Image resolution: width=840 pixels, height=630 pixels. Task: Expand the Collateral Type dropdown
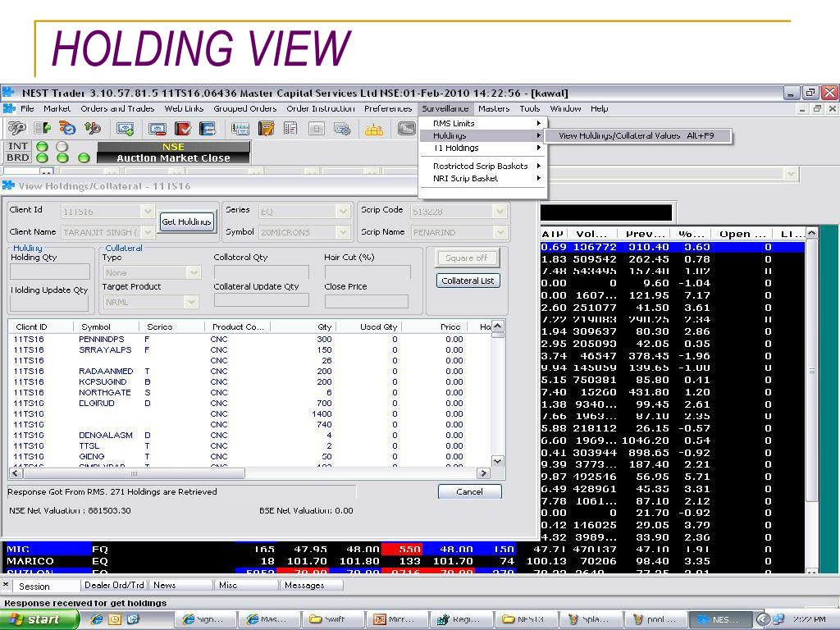tap(194, 272)
